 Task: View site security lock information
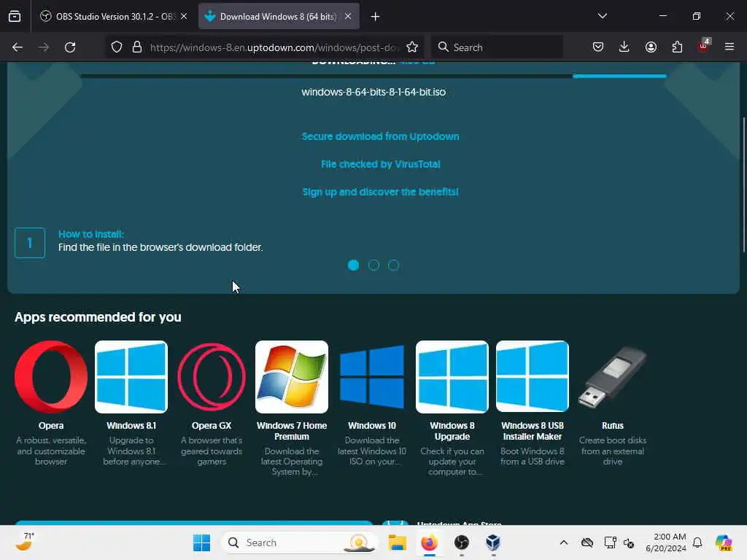pyautogui.click(x=137, y=47)
